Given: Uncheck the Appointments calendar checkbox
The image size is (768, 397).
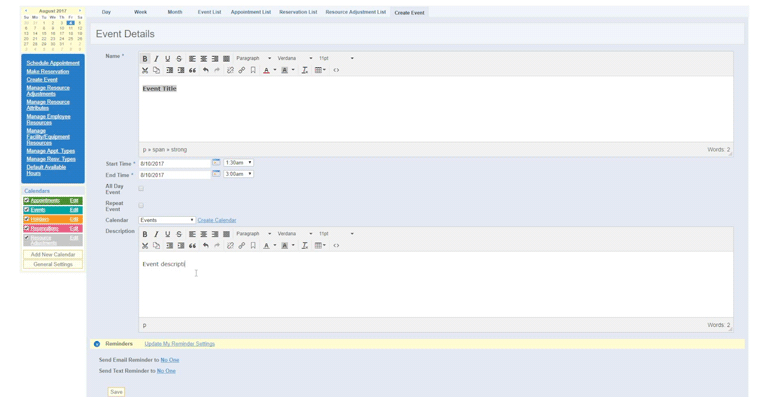Looking at the screenshot, I should 27,201.
